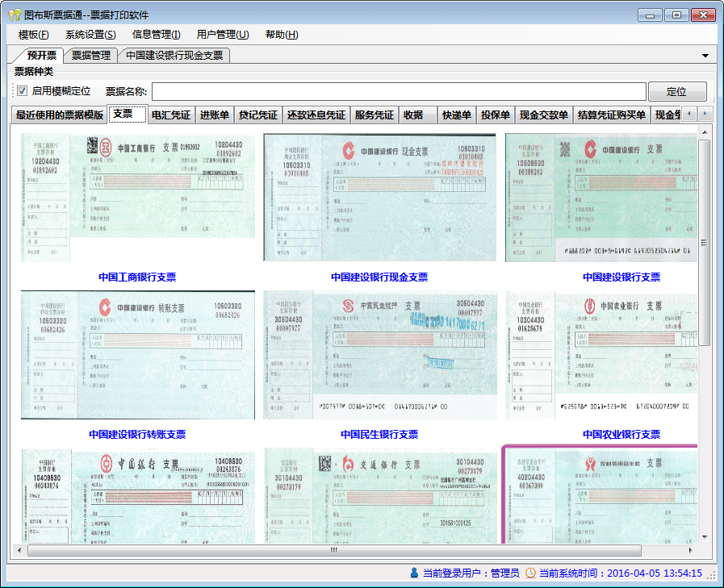
Task: Select the 服务凭证 category tab
Action: pyautogui.click(x=374, y=115)
